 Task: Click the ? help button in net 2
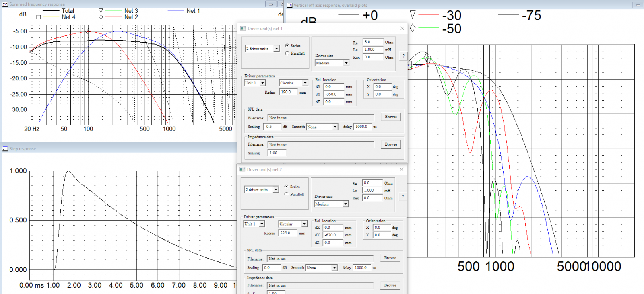(402, 197)
